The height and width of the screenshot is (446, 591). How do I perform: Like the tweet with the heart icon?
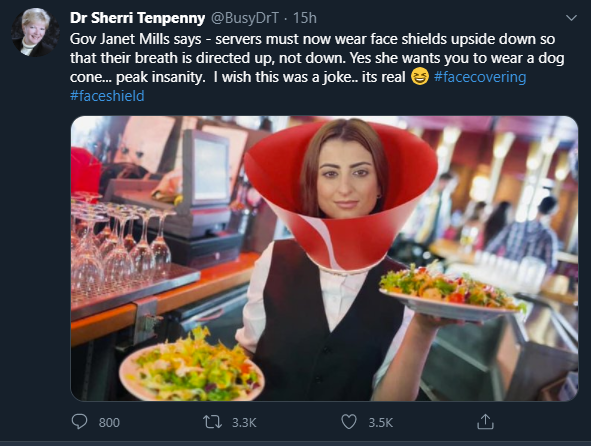pyautogui.click(x=349, y=422)
